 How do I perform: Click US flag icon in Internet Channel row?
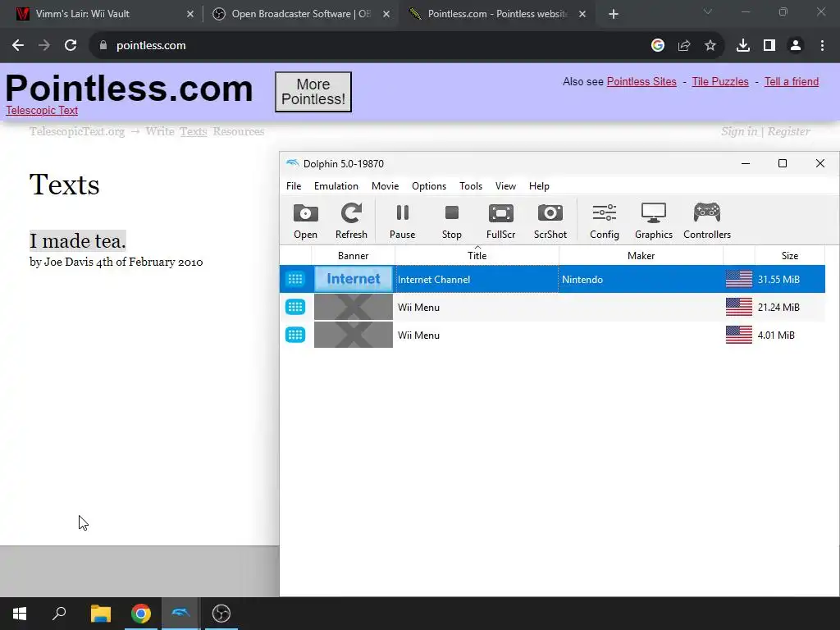point(739,279)
